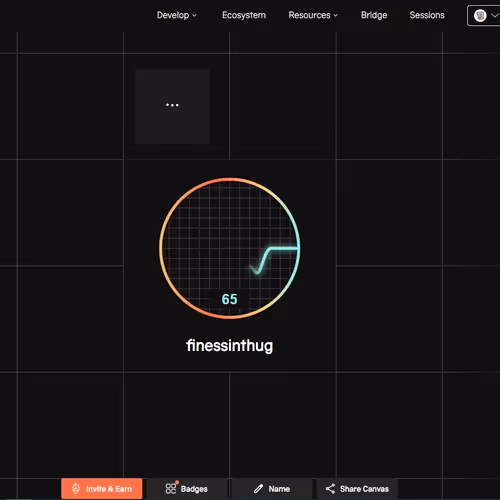
Task: Click the pencil icon beside Name
Action: (x=258, y=489)
